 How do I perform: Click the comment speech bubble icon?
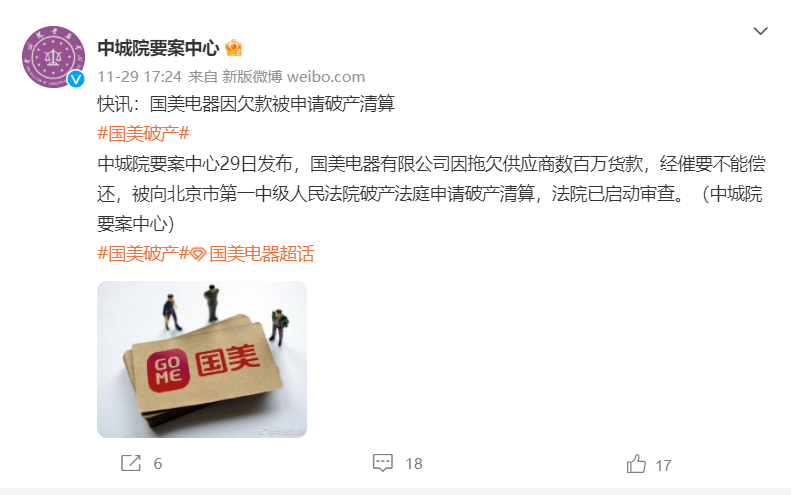pos(383,463)
